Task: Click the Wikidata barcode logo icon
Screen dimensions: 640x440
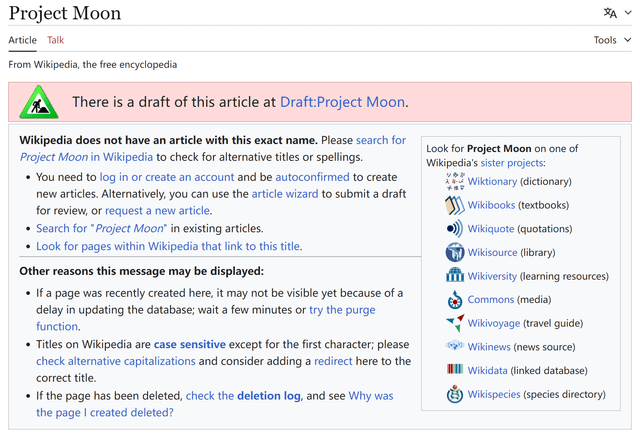Action: click(x=455, y=369)
